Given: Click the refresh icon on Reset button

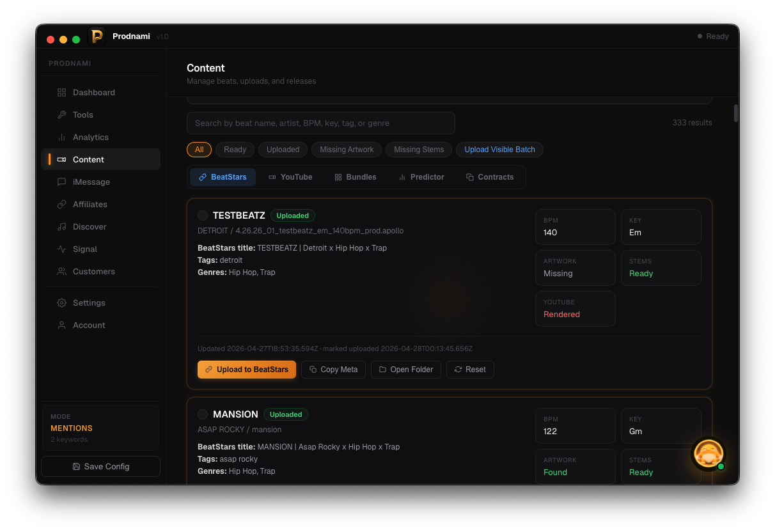Looking at the screenshot, I should 458,370.
